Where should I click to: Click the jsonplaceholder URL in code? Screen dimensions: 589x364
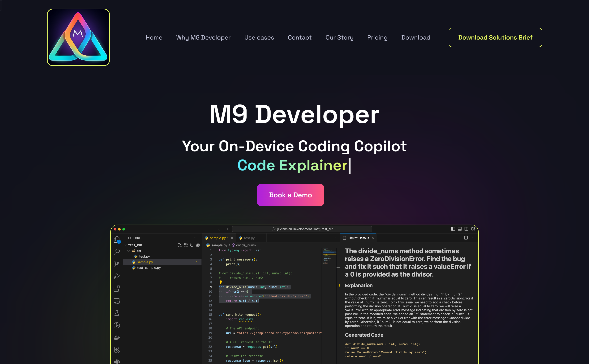(x=279, y=333)
